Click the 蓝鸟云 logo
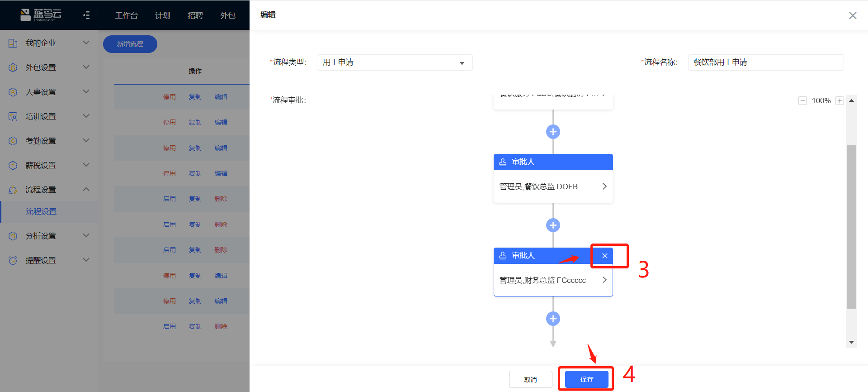868x392 pixels. [41, 15]
